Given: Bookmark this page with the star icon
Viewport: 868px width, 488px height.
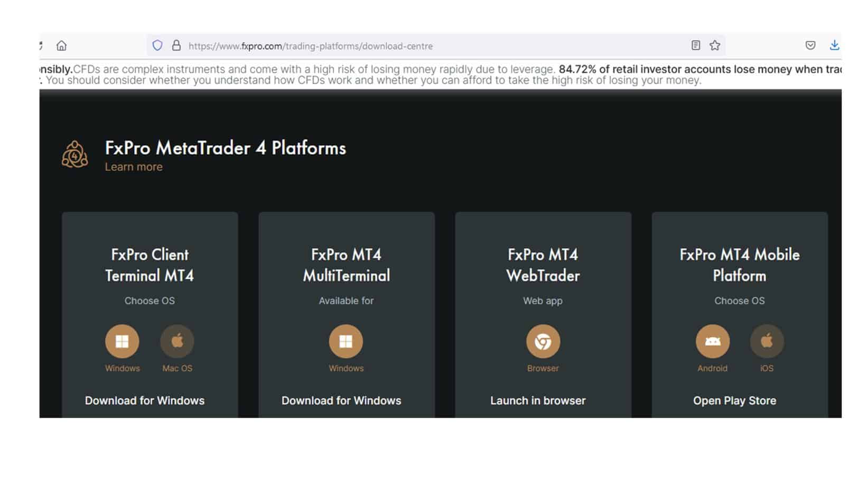Looking at the screenshot, I should pos(715,45).
